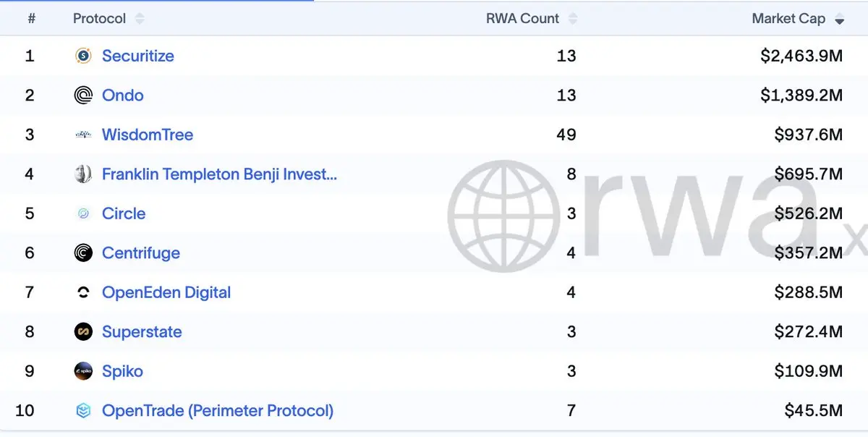Select the $272.4M market cap value
868x437 pixels.
point(809,332)
